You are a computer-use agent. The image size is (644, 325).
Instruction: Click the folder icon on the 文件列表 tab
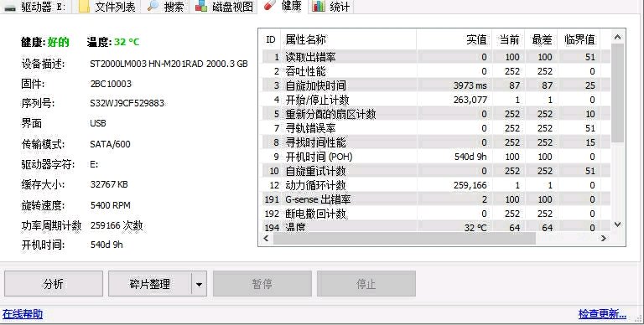click(84, 6)
